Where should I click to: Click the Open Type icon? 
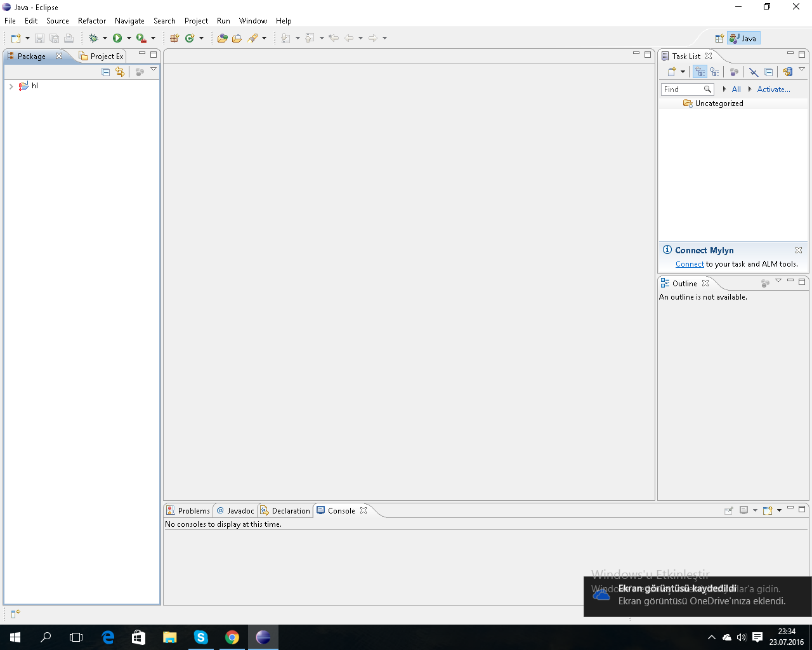point(222,38)
